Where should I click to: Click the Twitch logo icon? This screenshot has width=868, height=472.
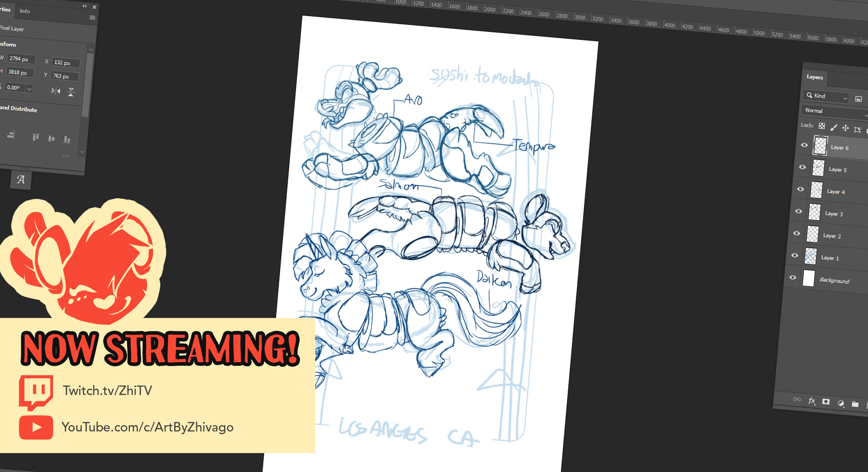coord(36,392)
